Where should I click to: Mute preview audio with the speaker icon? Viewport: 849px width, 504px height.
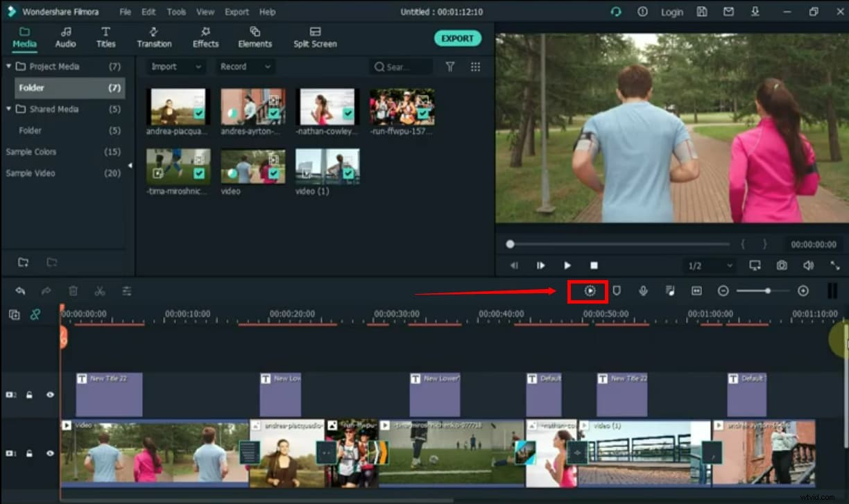(809, 266)
